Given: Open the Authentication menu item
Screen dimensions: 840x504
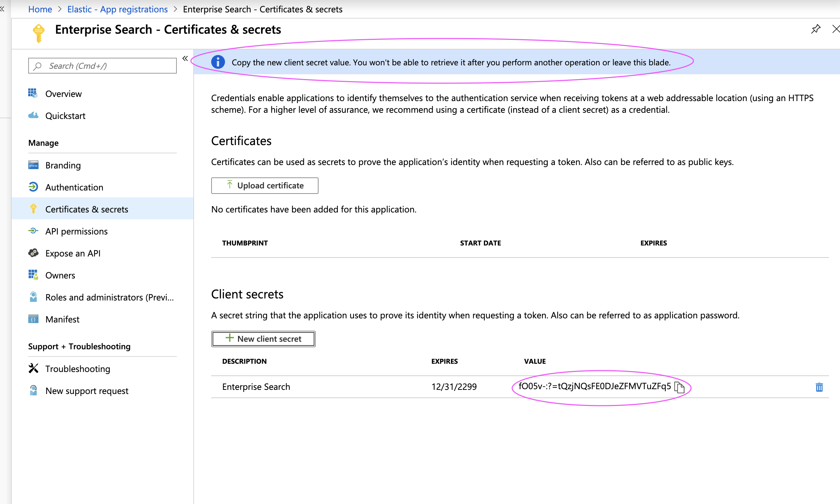Looking at the screenshot, I should (x=74, y=187).
